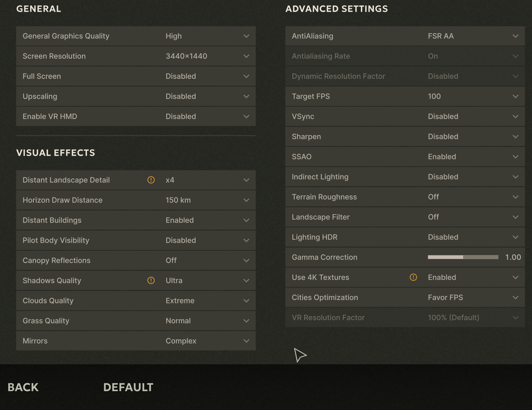The image size is (532, 410).
Task: Open Distant Buildings dropdown
Action: (136, 220)
